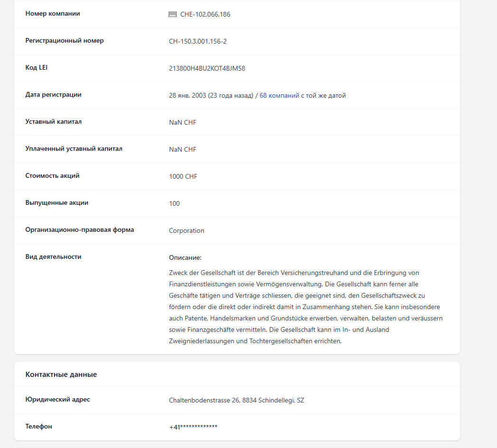Click the "Код LEI" row label
The width and height of the screenshot is (497, 448).
pos(37,67)
